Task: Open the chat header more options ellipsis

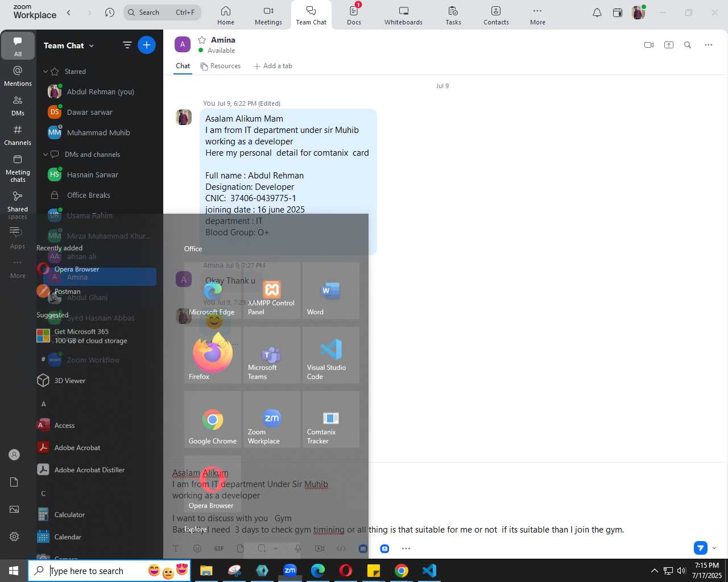Action: pyautogui.click(x=708, y=45)
